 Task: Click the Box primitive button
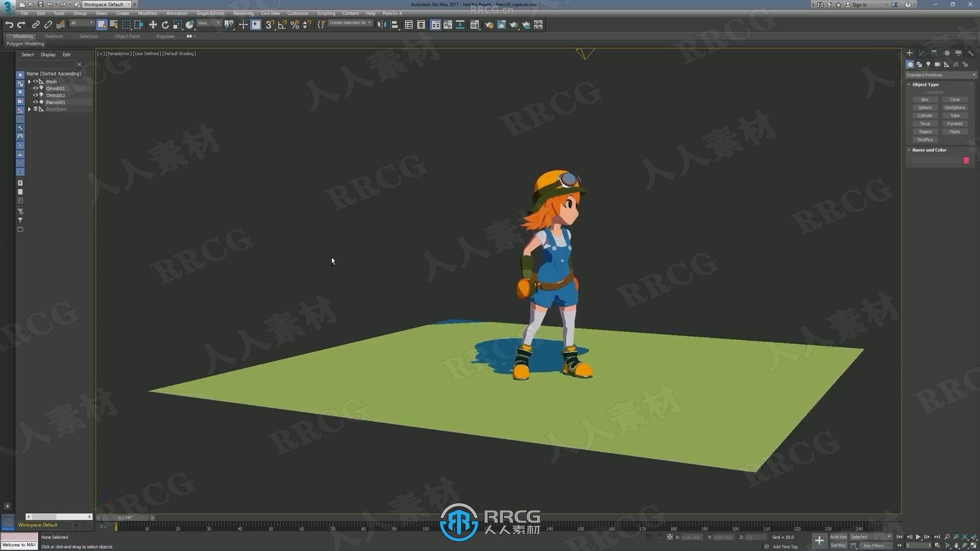click(925, 99)
